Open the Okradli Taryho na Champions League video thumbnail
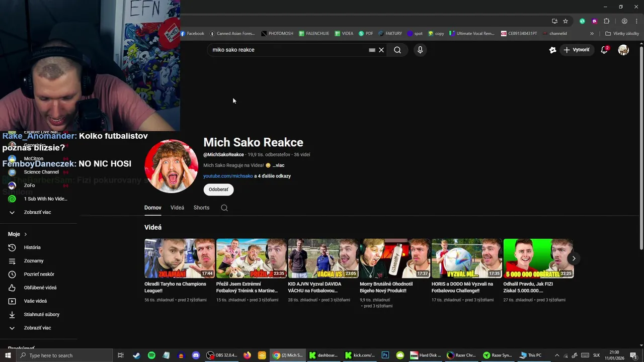The image size is (644, 362). coord(180,258)
